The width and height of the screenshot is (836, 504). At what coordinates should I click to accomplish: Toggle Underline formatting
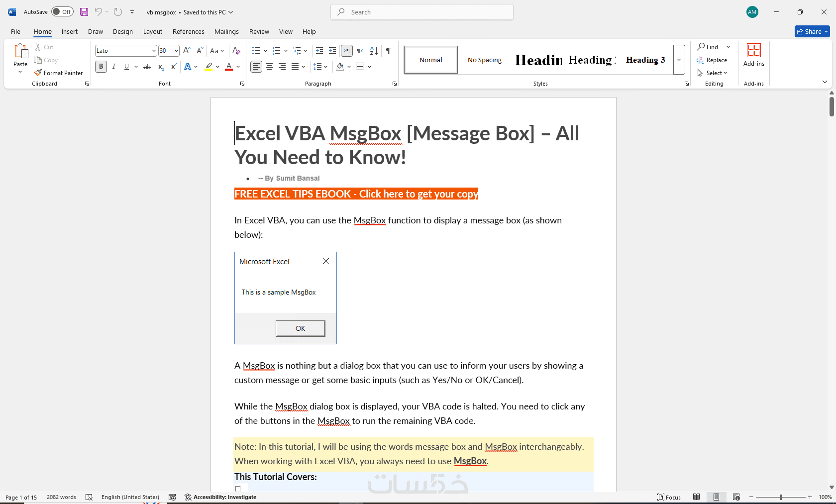point(126,67)
